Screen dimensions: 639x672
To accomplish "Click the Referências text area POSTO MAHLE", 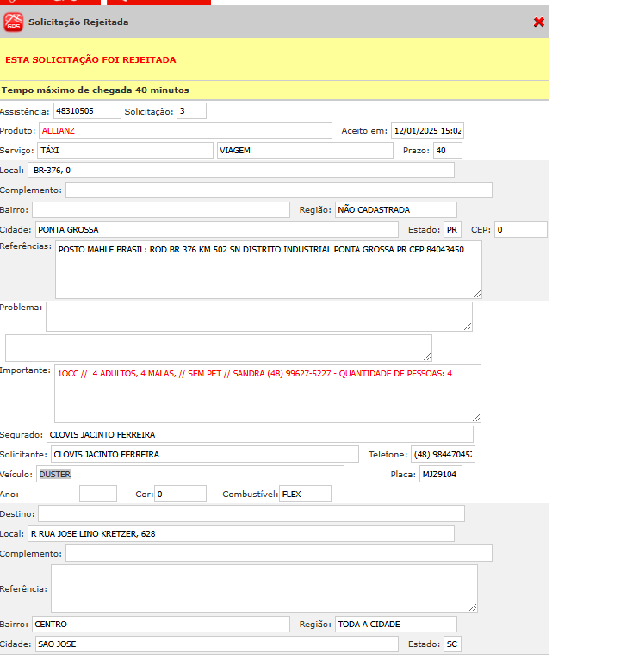I will point(269,270).
